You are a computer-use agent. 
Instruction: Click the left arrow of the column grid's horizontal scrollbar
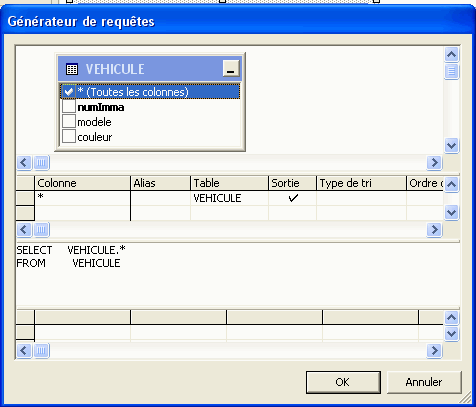[24, 229]
